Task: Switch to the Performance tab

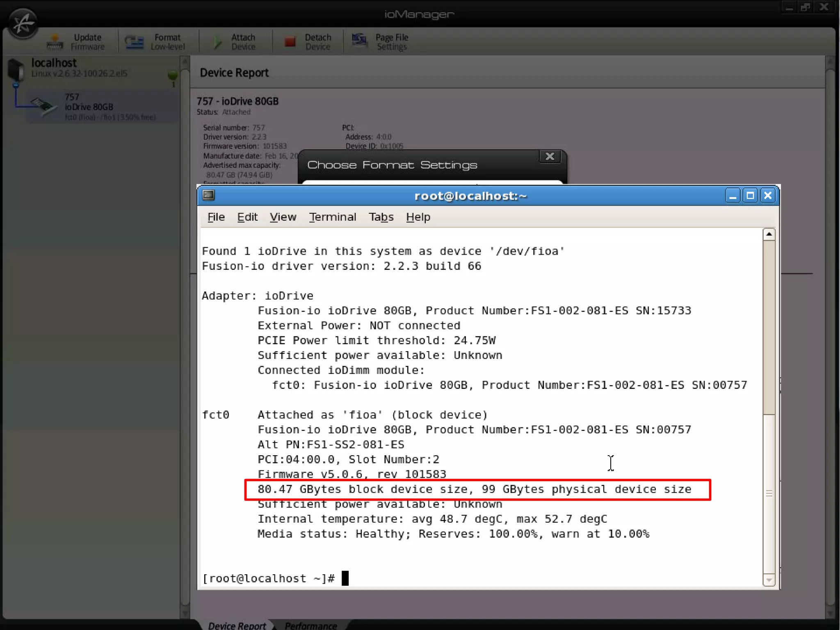Action: point(310,625)
